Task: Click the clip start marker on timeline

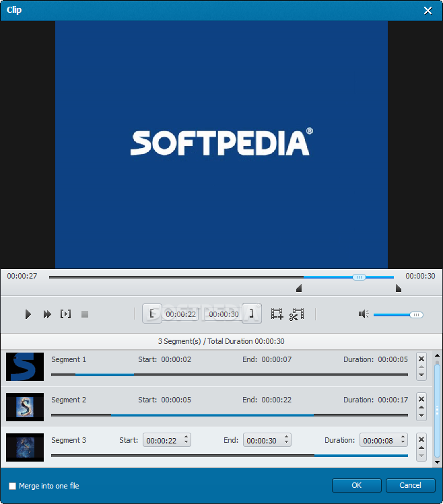Action: coord(299,288)
